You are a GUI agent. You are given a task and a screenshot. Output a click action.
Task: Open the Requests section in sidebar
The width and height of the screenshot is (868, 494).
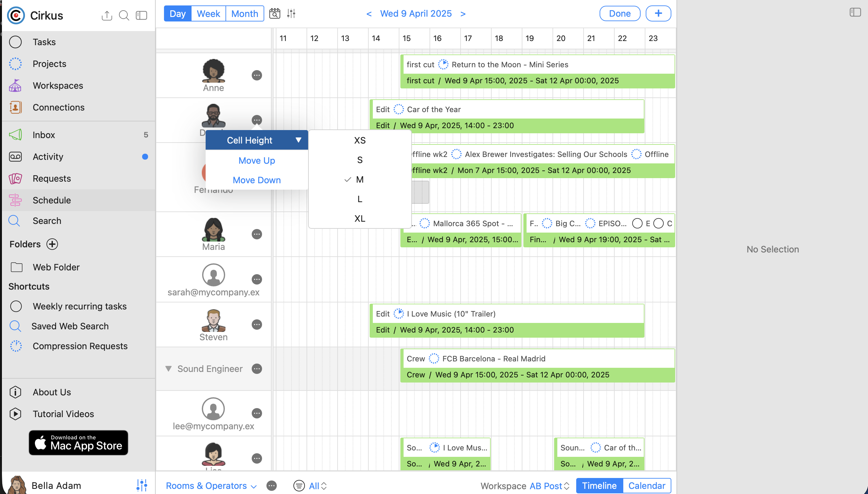coord(52,178)
